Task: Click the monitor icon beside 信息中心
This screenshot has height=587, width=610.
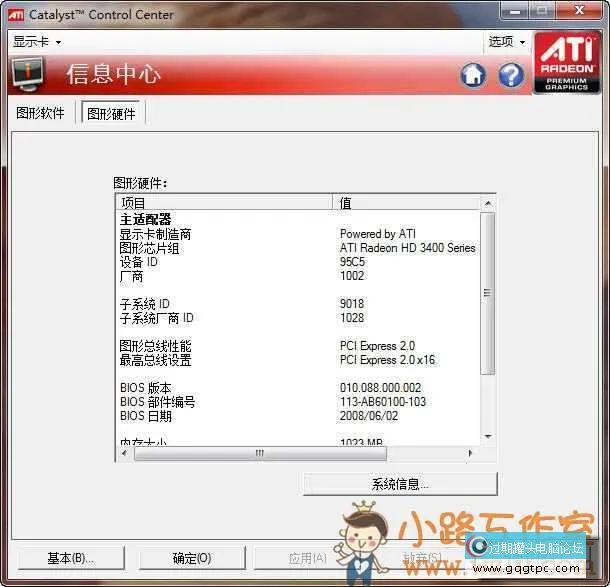Action: [x=28, y=74]
